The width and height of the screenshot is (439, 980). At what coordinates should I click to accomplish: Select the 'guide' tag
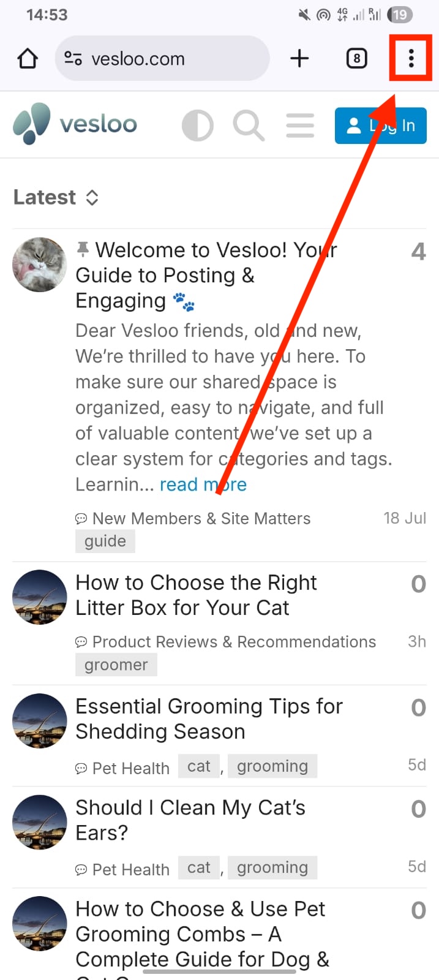(x=105, y=541)
